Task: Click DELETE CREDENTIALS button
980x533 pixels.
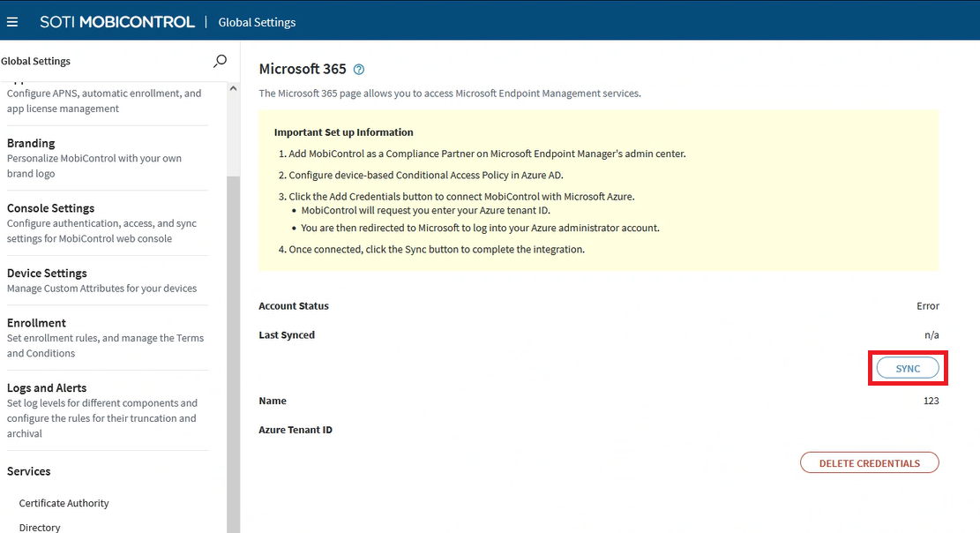Action: [x=870, y=463]
